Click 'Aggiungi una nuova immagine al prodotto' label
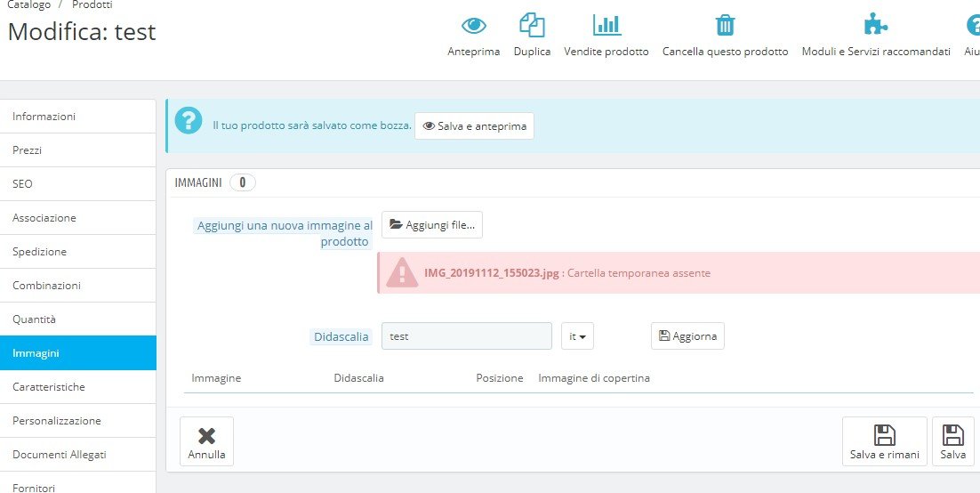The height and width of the screenshot is (493, 980). [x=283, y=233]
